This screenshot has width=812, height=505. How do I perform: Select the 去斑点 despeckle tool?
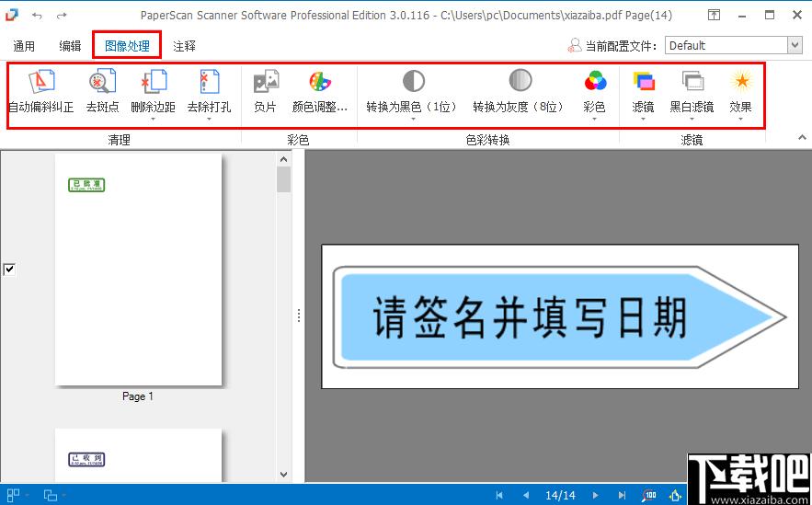pyautogui.click(x=102, y=81)
